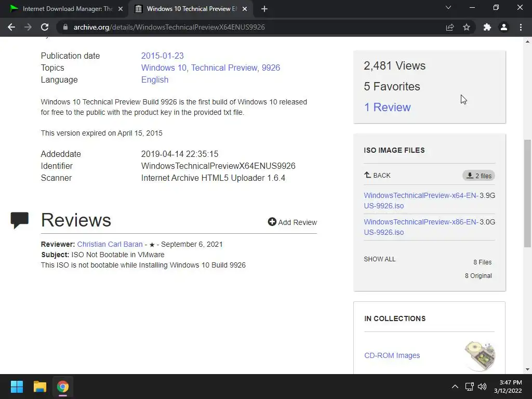The image size is (532, 399).
Task: Click the 8 Original text
Action: tap(478, 276)
